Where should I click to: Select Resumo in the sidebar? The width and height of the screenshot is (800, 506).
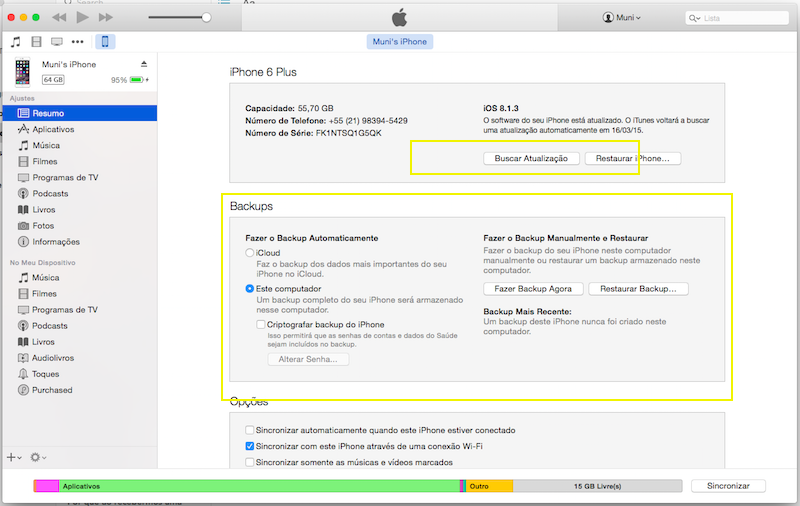[80, 113]
